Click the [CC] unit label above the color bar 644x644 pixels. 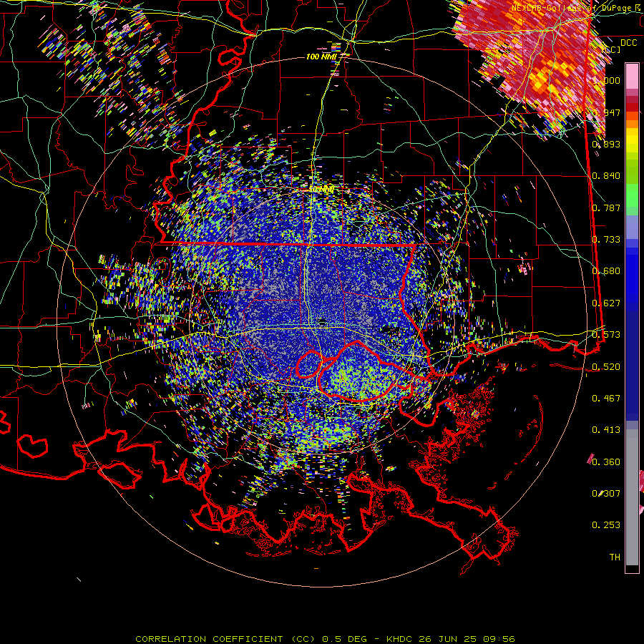coord(612,50)
